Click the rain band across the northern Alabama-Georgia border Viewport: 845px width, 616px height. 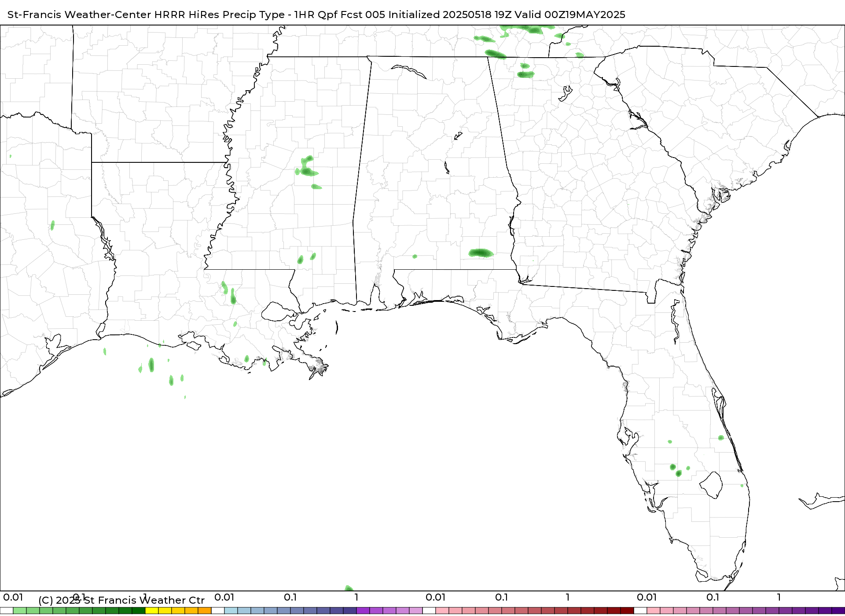496,55
